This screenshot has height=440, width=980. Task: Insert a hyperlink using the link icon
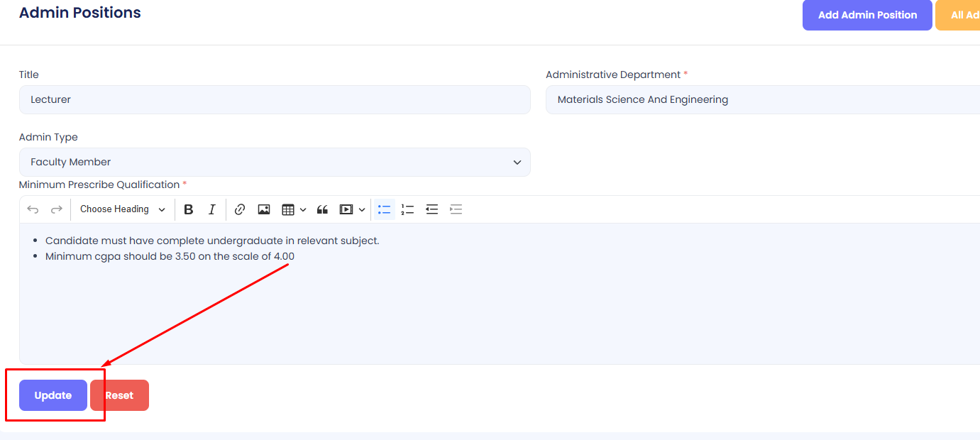click(x=240, y=209)
